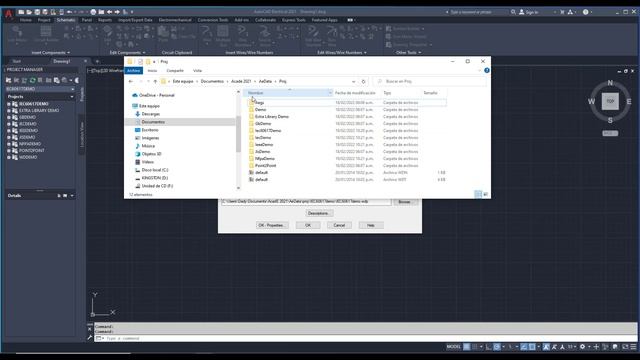This screenshot has height=360, width=640.
Task: Click the workspace switching gear in status bar
Action: [582, 347]
